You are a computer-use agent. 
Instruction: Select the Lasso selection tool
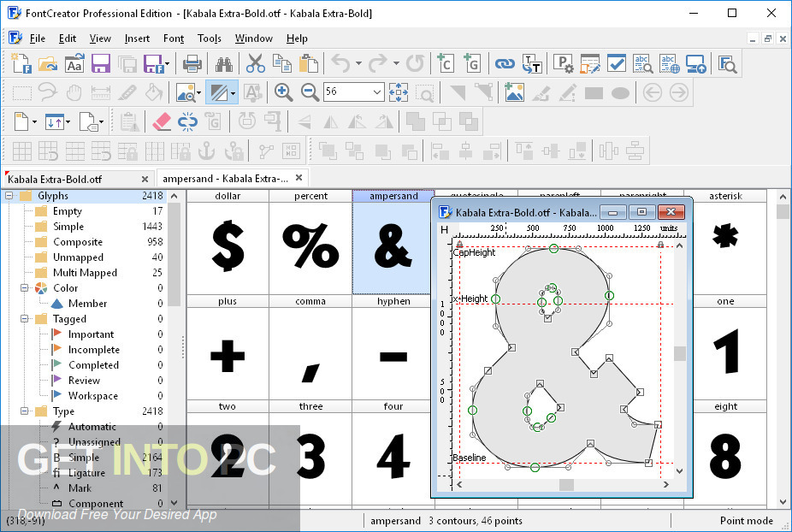point(48,92)
